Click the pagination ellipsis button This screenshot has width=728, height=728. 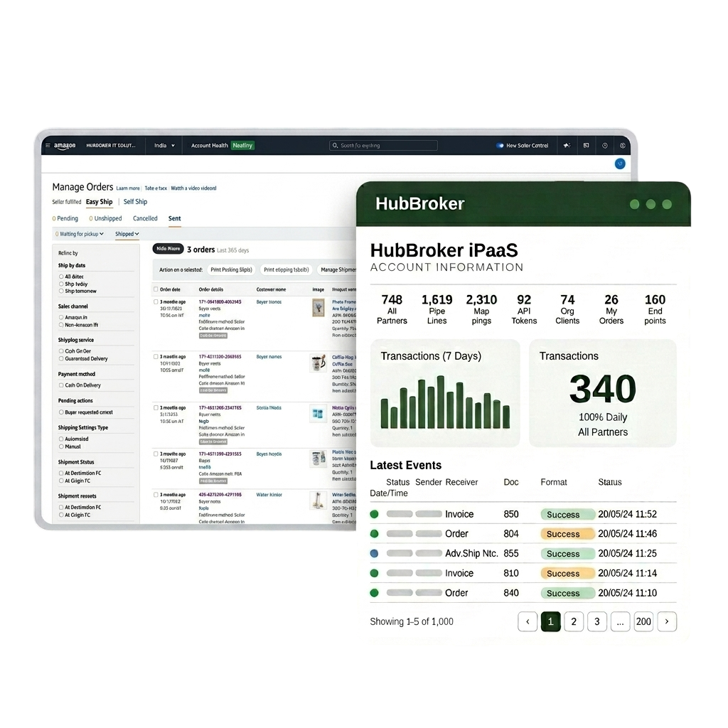(620, 621)
